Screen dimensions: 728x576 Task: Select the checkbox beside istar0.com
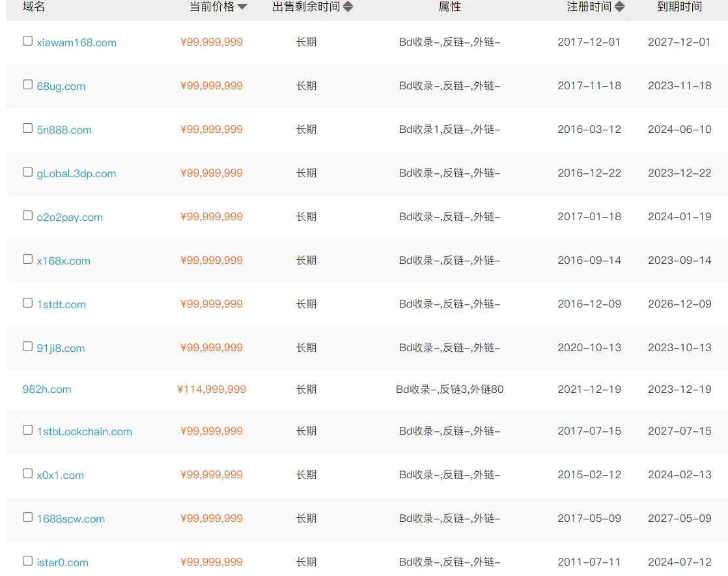coord(27,561)
